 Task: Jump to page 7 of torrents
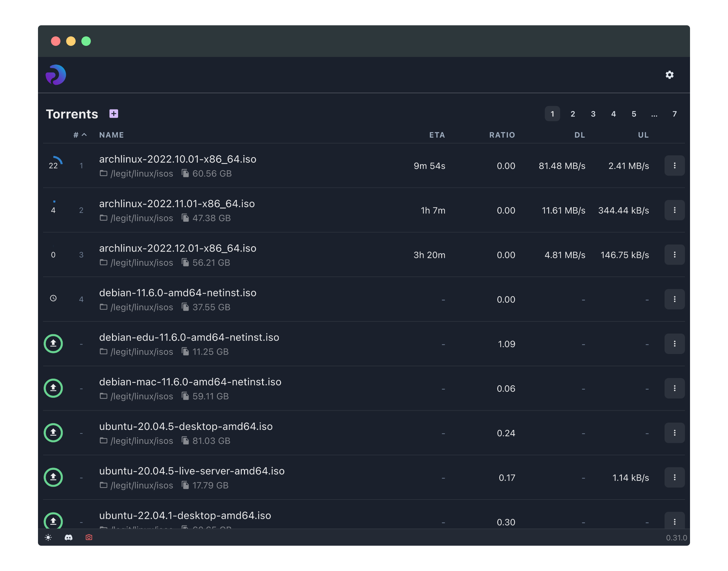tap(674, 114)
